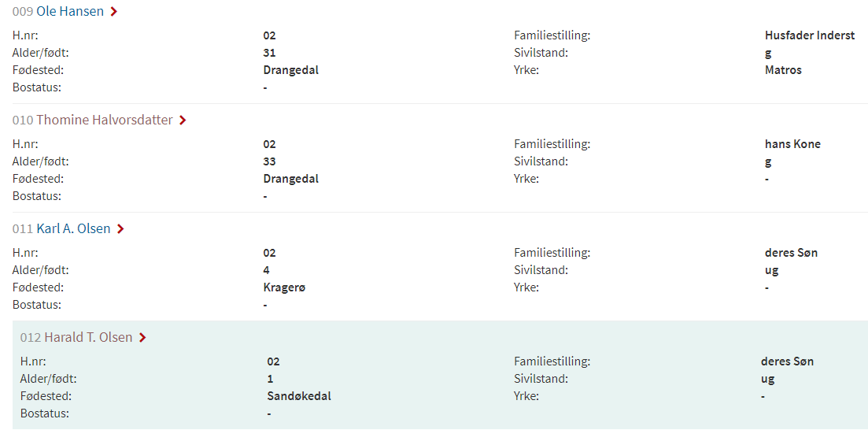Click record number 011
Screen dimensions: 868x430
tap(23, 228)
